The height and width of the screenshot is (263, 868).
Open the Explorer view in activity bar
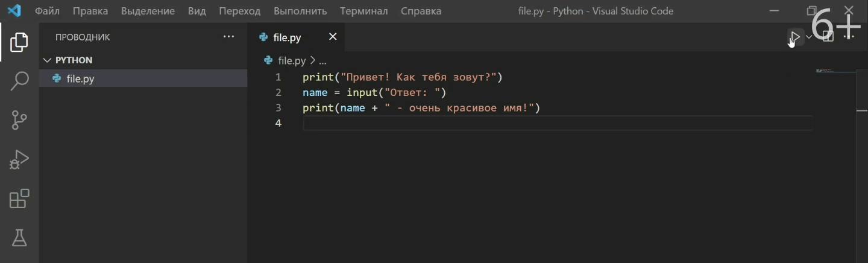19,42
